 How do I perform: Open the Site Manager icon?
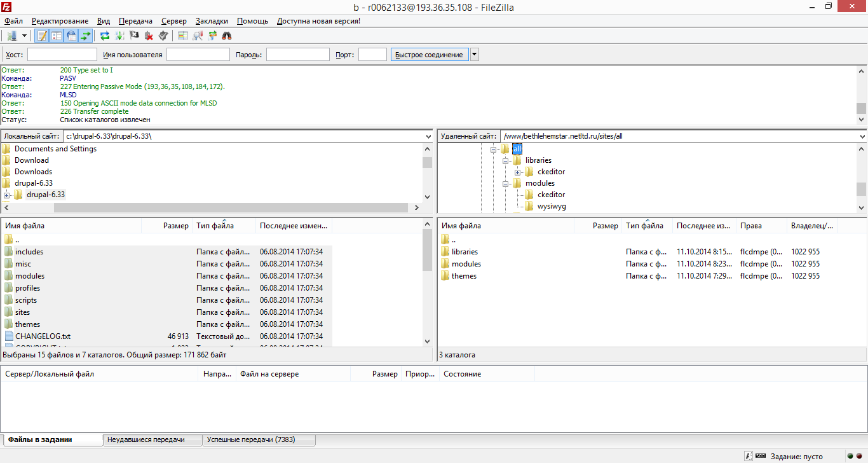coord(11,36)
